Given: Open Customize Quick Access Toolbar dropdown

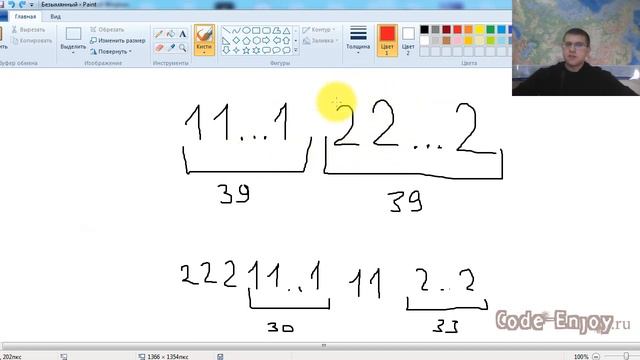Looking at the screenshot, I should tap(31, 5).
